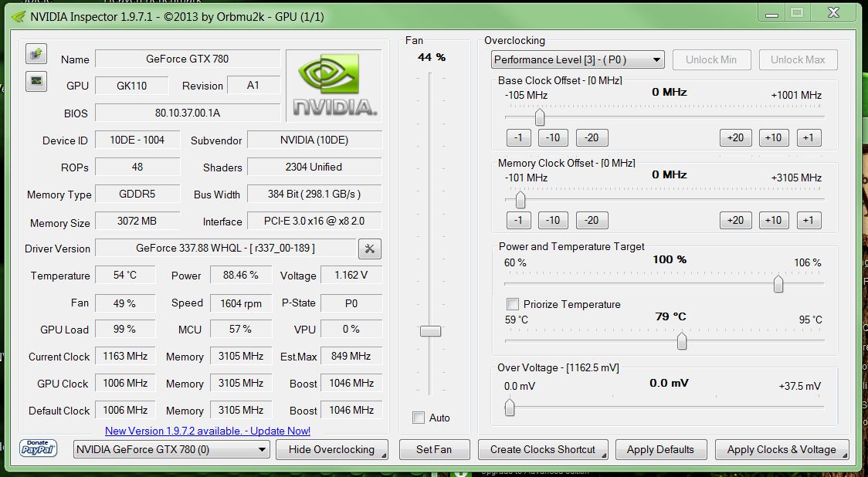
Task: Click Memory Clock Offset +1 button
Action: click(x=809, y=220)
